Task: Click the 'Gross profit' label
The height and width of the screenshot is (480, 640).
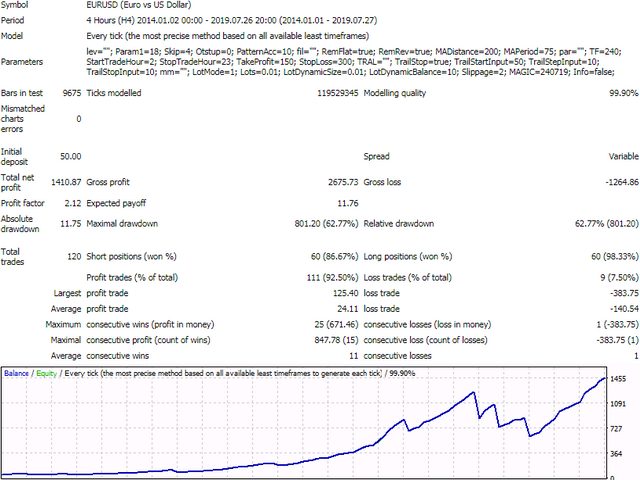Action: (108, 182)
